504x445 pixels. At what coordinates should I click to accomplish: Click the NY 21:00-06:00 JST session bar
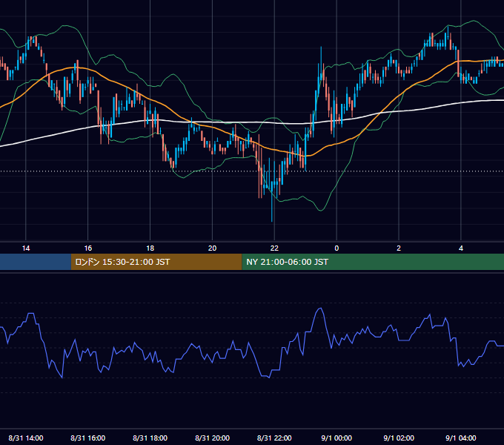point(373,262)
